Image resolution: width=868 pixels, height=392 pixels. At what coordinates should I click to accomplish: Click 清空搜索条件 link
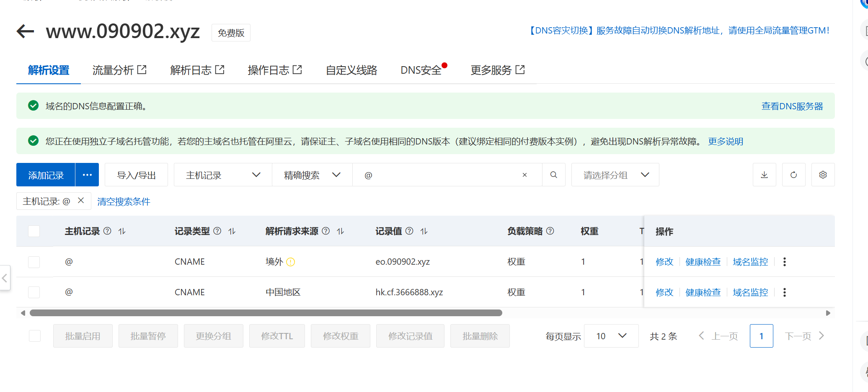(x=124, y=201)
